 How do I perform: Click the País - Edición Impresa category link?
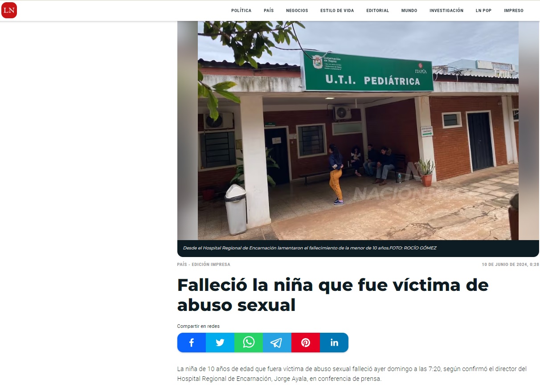point(204,265)
